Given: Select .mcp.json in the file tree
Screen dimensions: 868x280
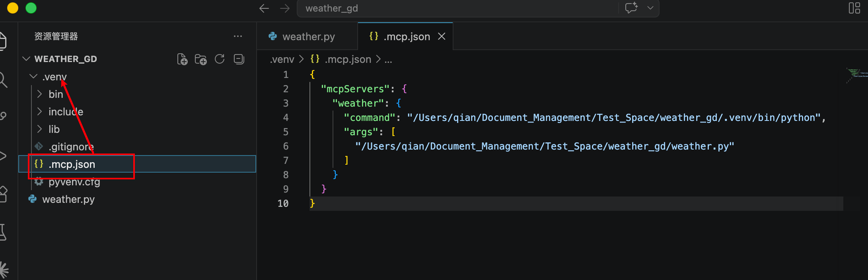Looking at the screenshot, I should 137,164.
